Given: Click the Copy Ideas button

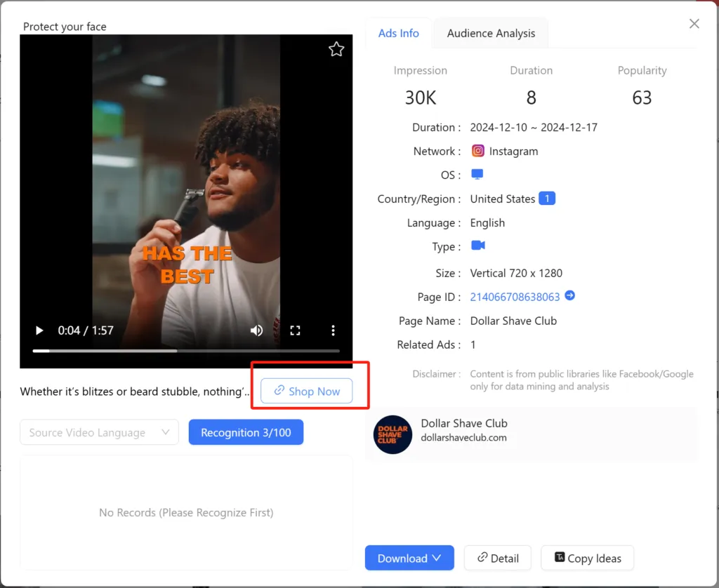Looking at the screenshot, I should coord(587,558).
